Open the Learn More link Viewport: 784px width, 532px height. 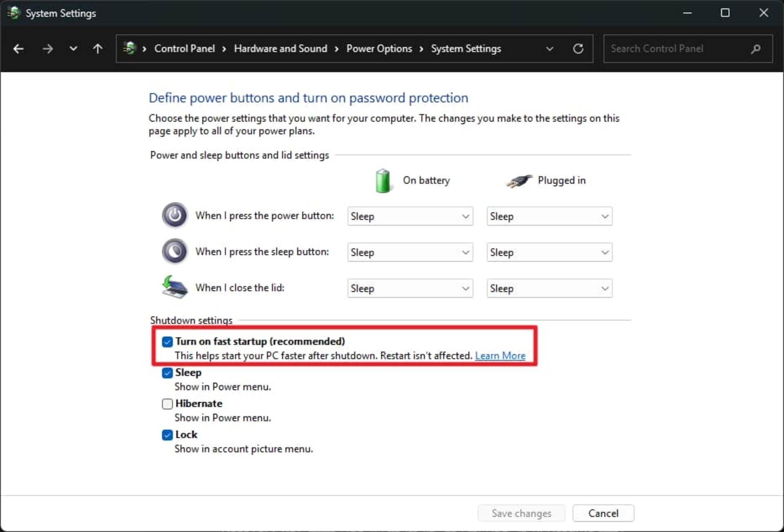(x=500, y=356)
